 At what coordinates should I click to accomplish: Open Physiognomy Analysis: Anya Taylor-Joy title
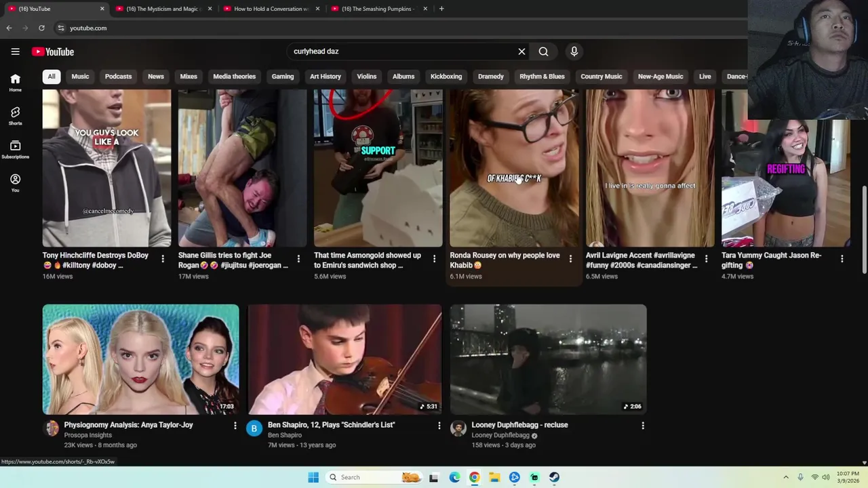(x=129, y=425)
